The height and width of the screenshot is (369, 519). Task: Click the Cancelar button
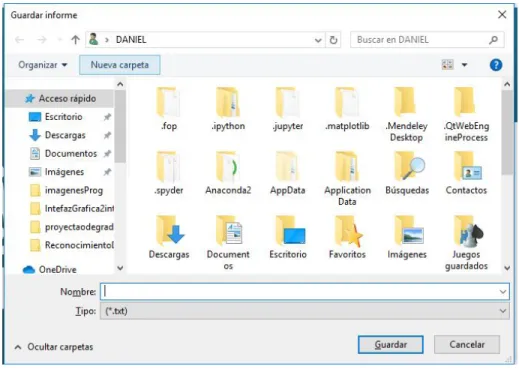coord(467,344)
